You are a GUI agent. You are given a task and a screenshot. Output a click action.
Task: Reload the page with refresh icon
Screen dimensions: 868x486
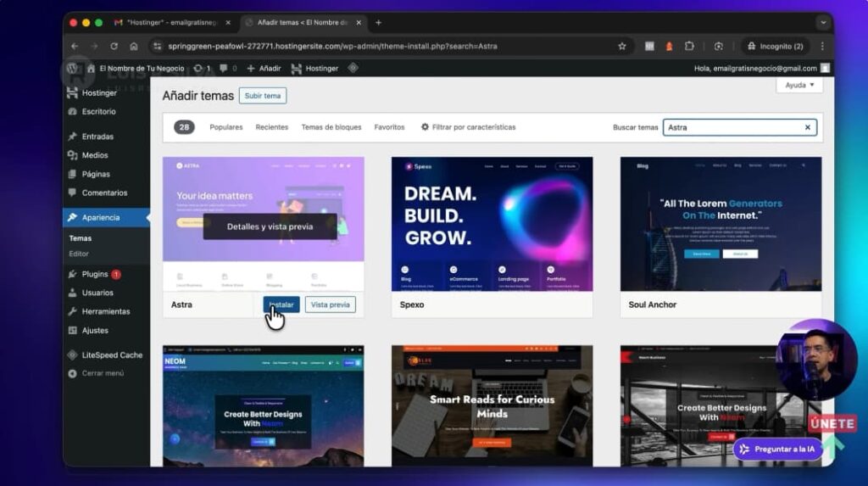click(x=114, y=46)
